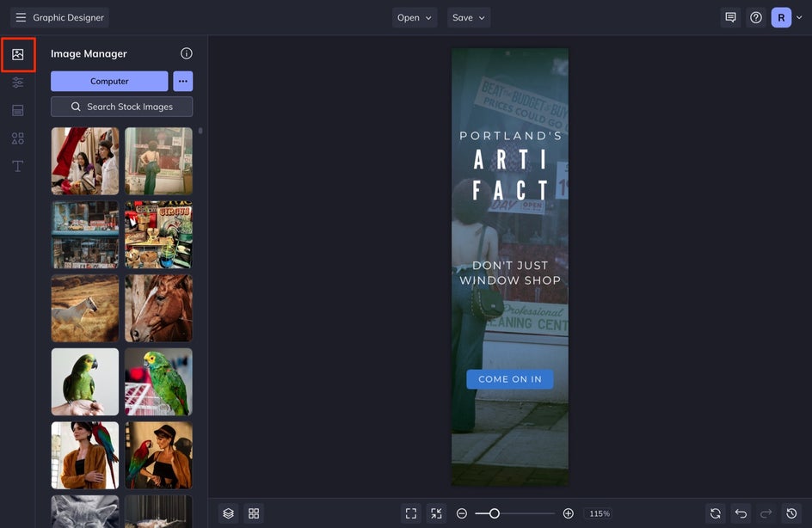Open the Customize sliders sidebar tab
Image resolution: width=812 pixels, height=528 pixels.
coord(17,83)
